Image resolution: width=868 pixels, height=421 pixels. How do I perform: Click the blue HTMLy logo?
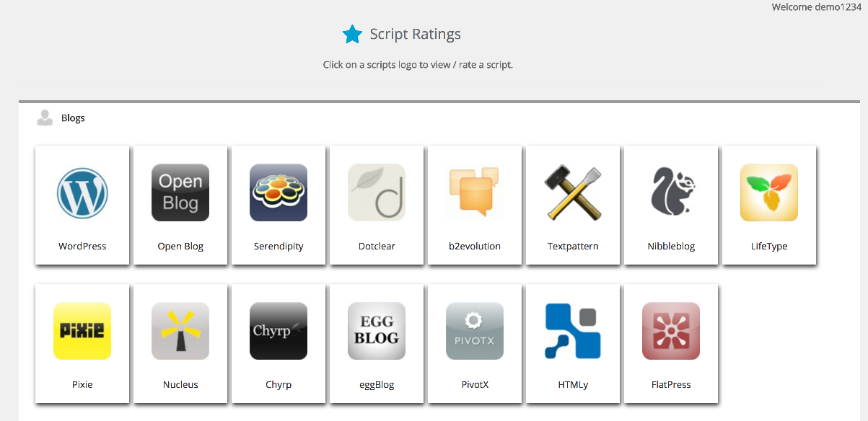click(573, 331)
